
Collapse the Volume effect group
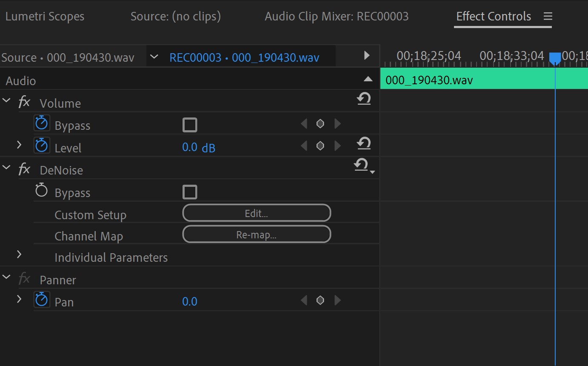click(x=6, y=101)
